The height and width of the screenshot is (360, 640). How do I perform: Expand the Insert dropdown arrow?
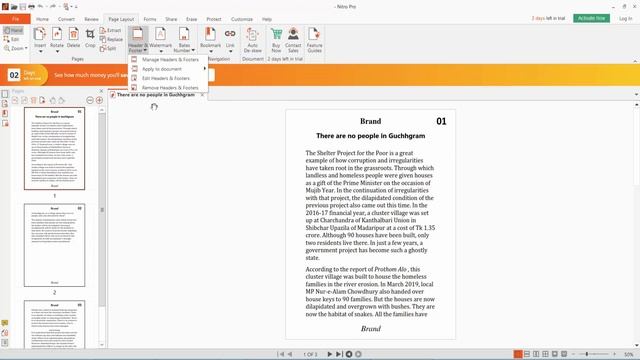point(40,51)
